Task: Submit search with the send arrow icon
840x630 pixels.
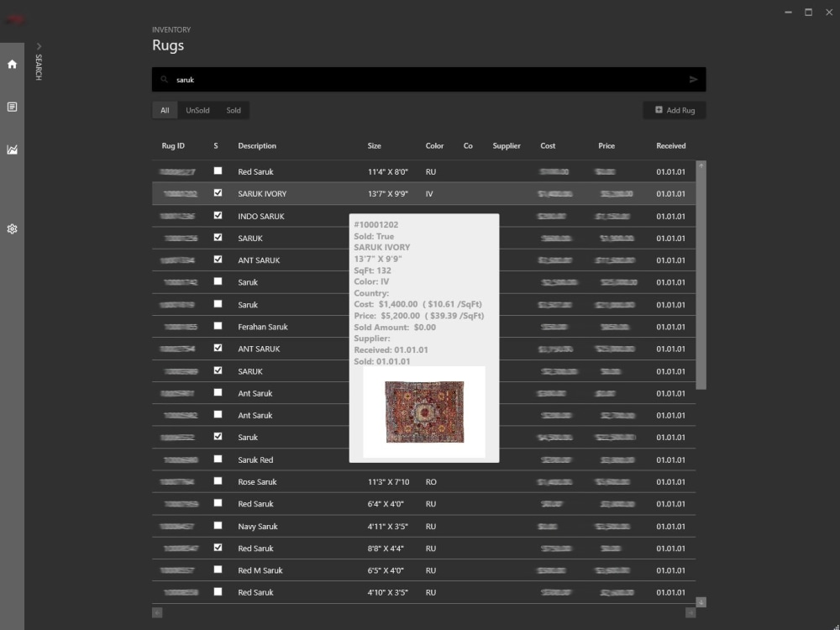Action: click(x=693, y=79)
